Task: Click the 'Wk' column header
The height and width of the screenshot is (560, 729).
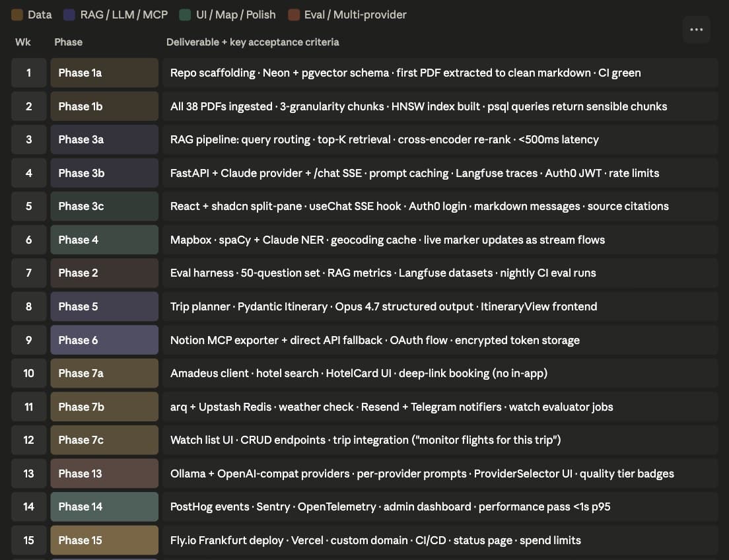Action: tap(22, 42)
